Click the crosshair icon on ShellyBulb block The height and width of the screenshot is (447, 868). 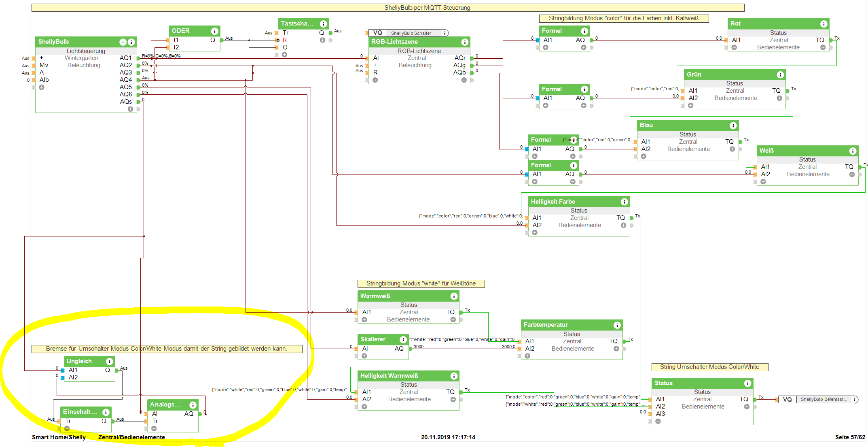(123, 42)
